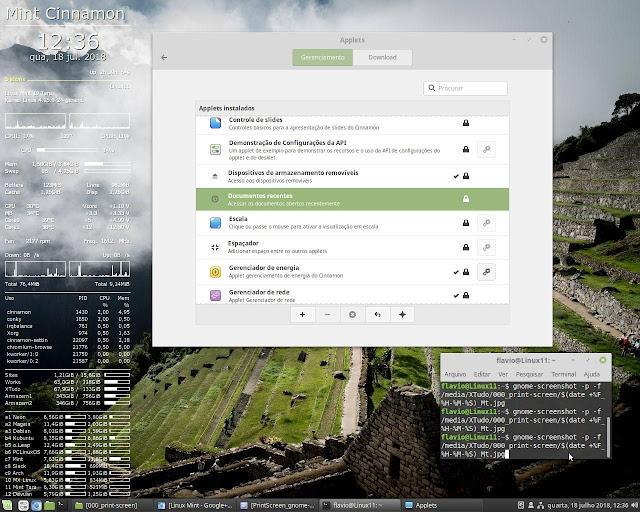Select the Demonstração de Configurações da API row
This screenshot has height=512, width=640.
click(x=352, y=149)
